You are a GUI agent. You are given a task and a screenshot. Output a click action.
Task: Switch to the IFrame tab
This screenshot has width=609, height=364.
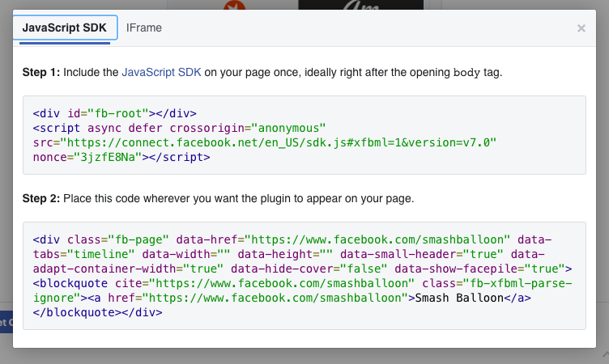(144, 28)
